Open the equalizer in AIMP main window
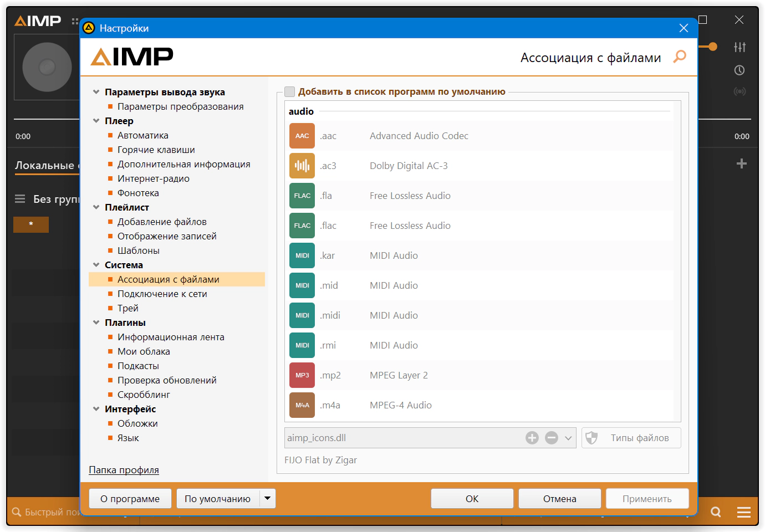 point(739,47)
